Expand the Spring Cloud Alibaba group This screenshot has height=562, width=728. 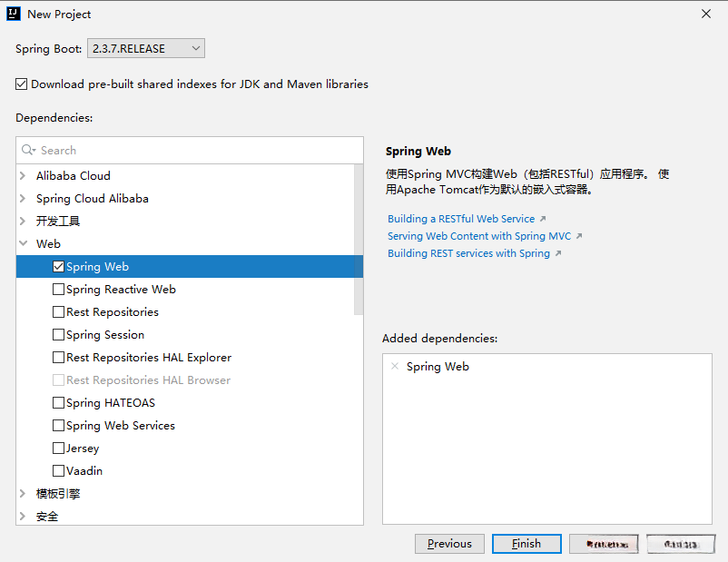(x=23, y=199)
